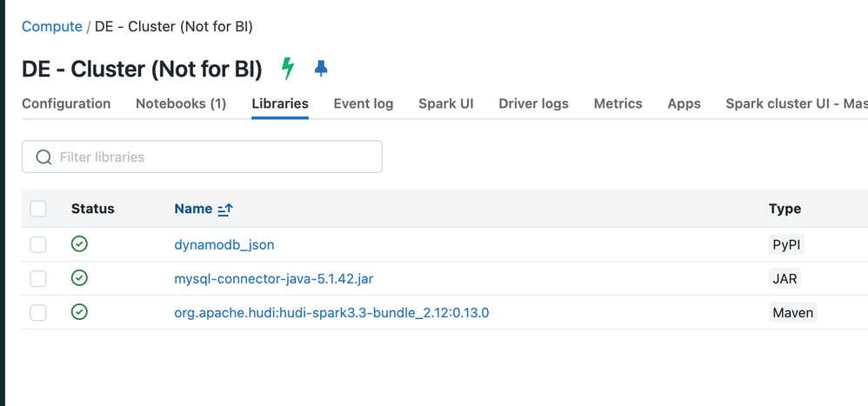Screen dimensions: 868x406
Task: Click the sort arrow icon next to Name
Action: click(x=225, y=209)
